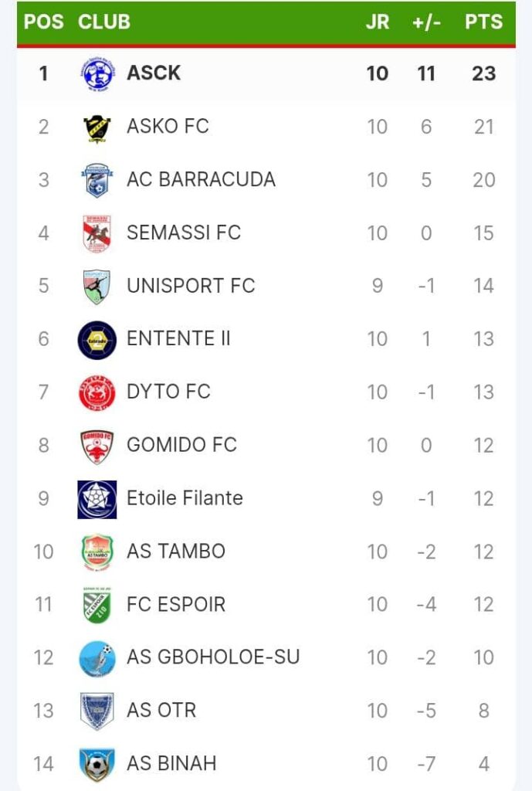This screenshot has height=791, width=532.
Task: Click the +/- goal difference header
Action: (426, 22)
